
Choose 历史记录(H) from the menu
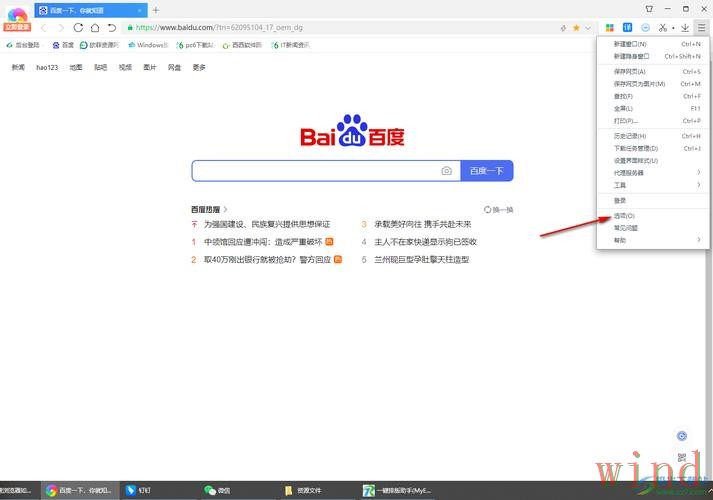[x=653, y=136]
